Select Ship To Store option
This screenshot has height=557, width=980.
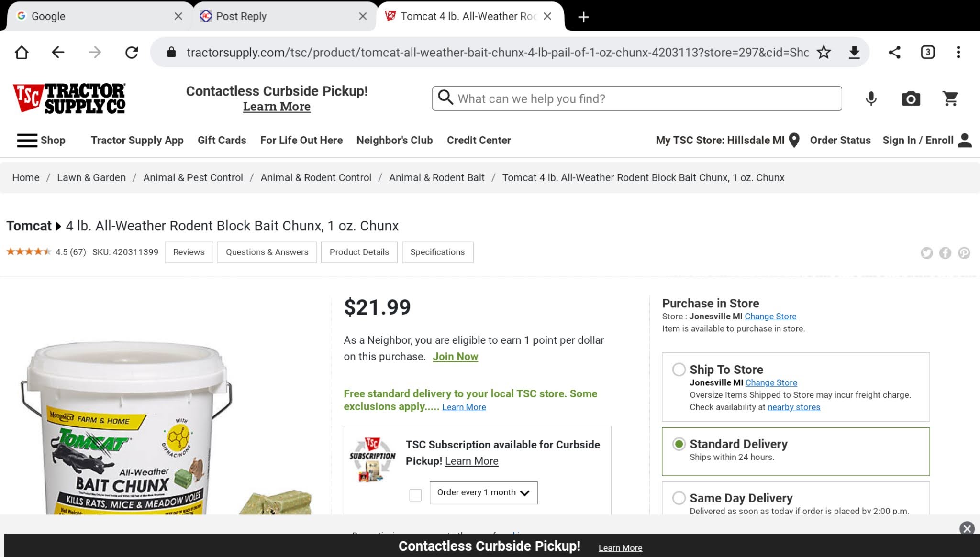tap(679, 370)
